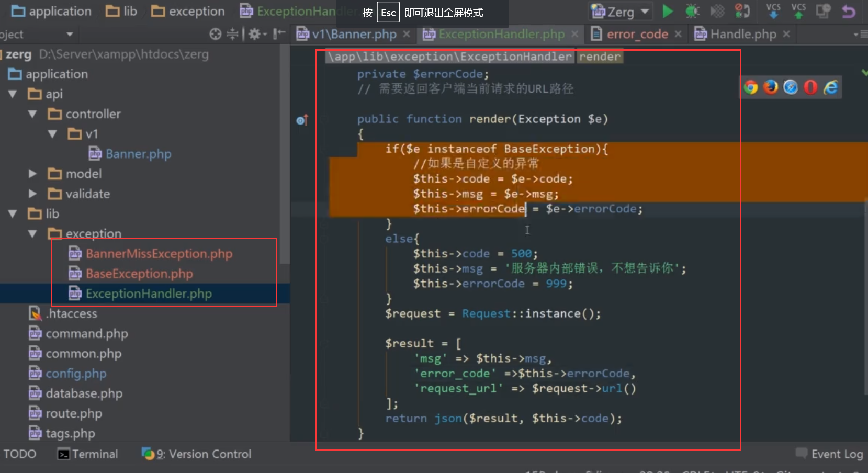
Task: Open the Project view dropdown arrow
Action: 70,35
